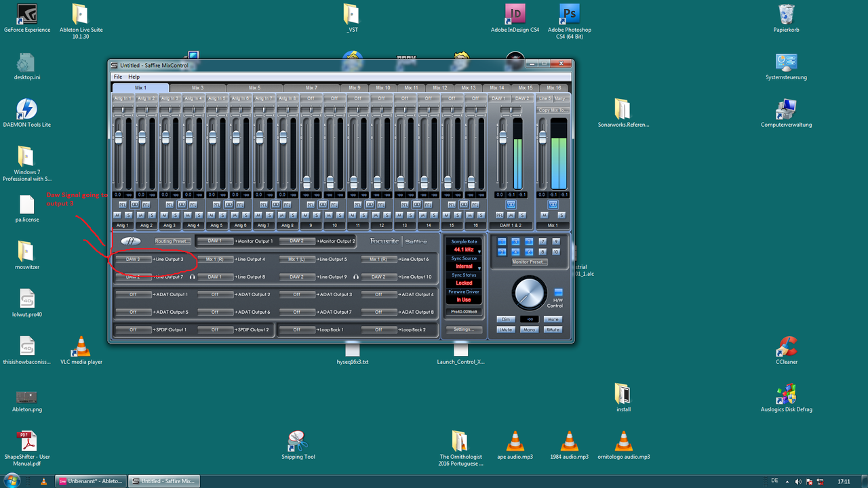The width and height of the screenshot is (868, 488).
Task: Open the Help menu
Action: pos(134,77)
